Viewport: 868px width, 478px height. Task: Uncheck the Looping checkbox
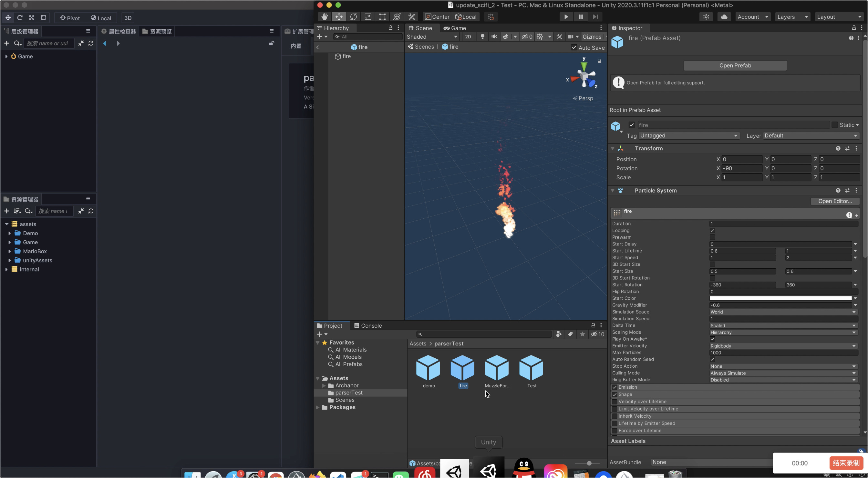(x=712, y=231)
